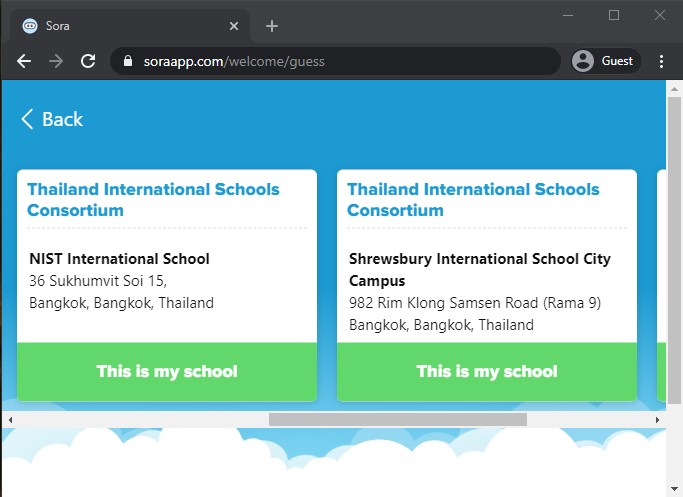Click the Sora tab favicon
The image size is (683, 497).
(x=30, y=26)
